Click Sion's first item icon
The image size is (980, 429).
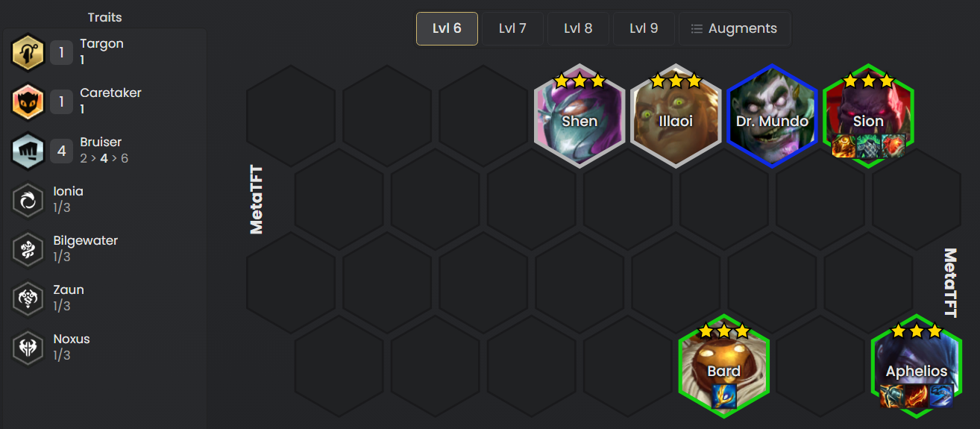[844, 145]
